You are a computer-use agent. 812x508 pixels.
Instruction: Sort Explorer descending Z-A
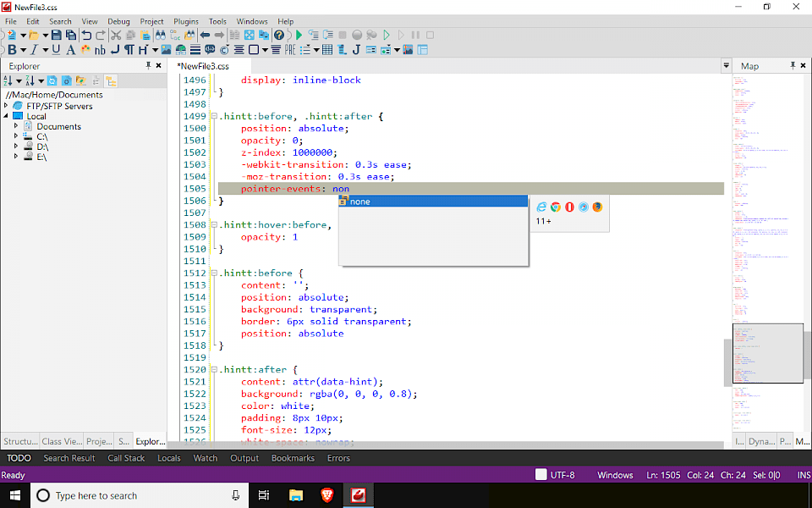pyautogui.click(x=30, y=81)
